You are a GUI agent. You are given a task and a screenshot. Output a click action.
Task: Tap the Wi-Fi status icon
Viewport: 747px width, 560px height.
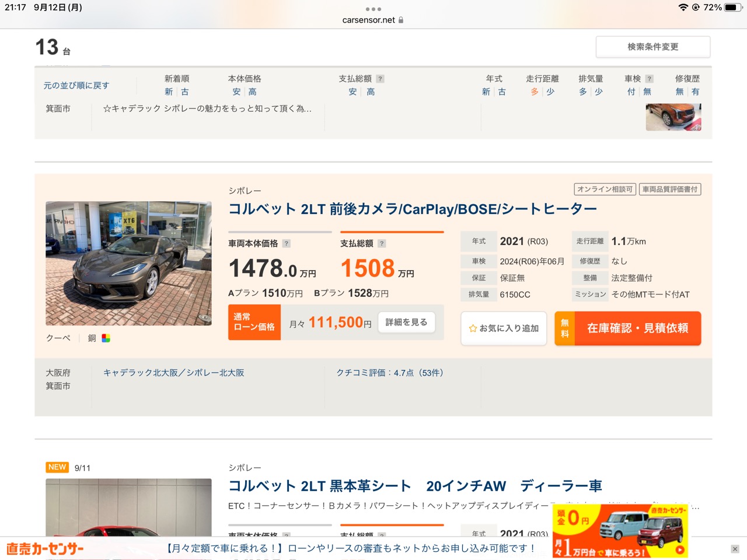[x=683, y=8]
